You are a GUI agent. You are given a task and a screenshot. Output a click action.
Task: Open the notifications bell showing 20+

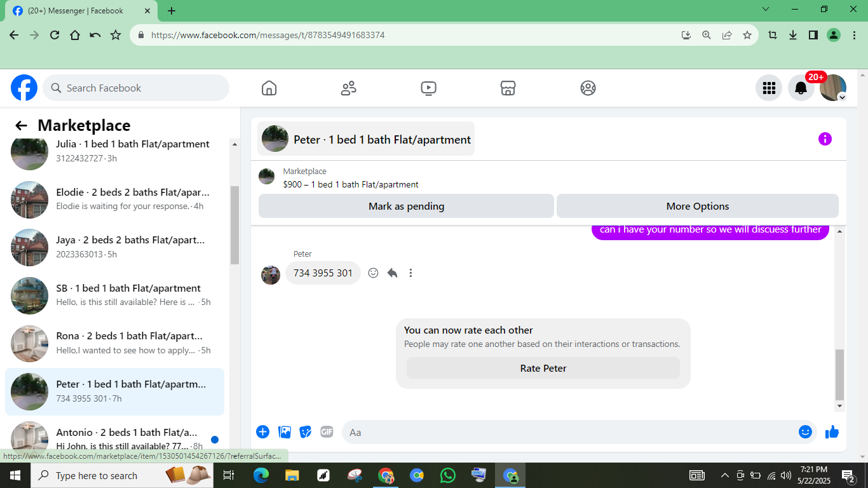tap(801, 88)
